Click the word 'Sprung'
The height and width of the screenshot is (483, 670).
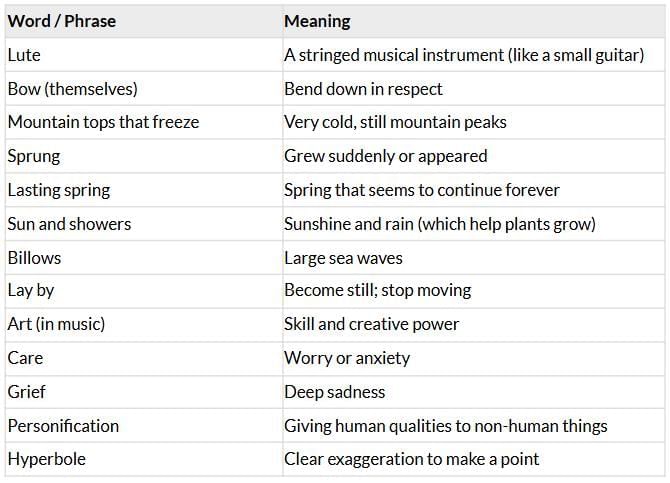click(34, 156)
